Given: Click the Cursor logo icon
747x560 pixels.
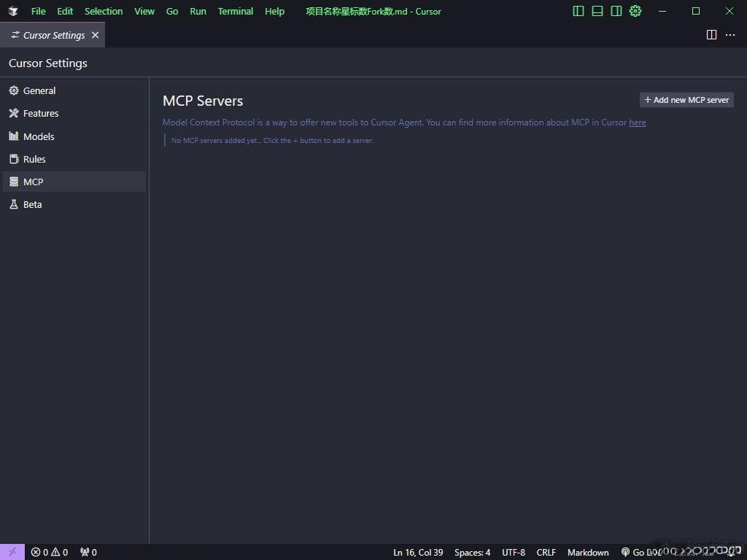Looking at the screenshot, I should [x=13, y=11].
